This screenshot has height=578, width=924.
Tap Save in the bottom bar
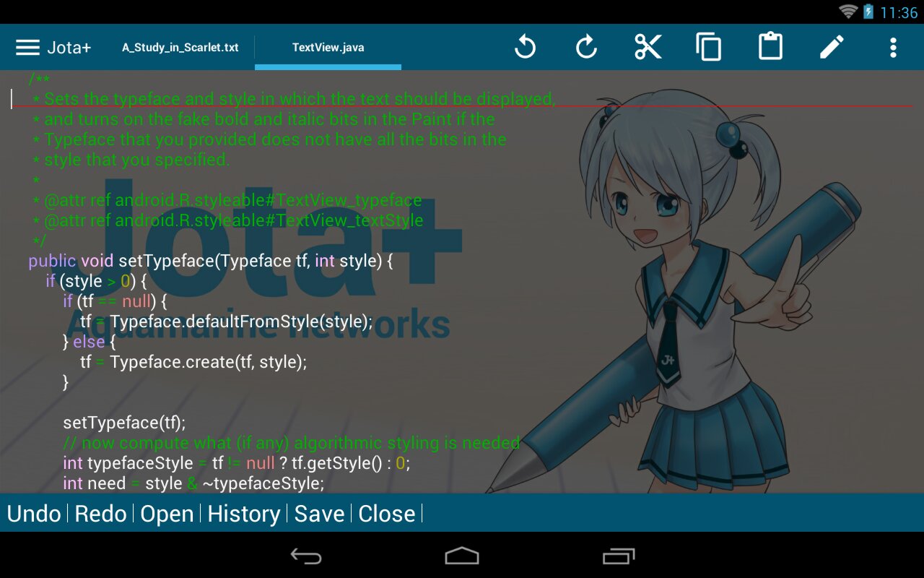320,514
